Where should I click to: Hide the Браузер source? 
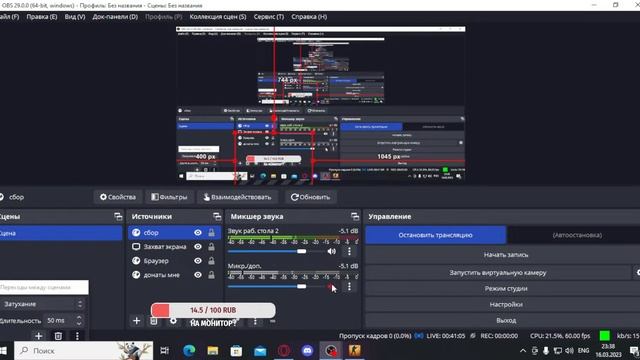(x=198, y=261)
